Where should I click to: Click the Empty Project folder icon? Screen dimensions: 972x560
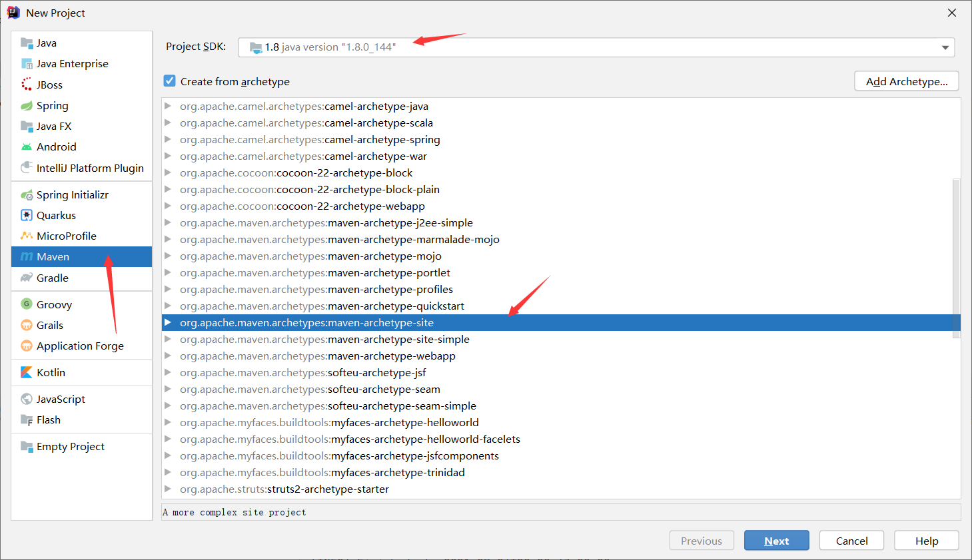(27, 447)
